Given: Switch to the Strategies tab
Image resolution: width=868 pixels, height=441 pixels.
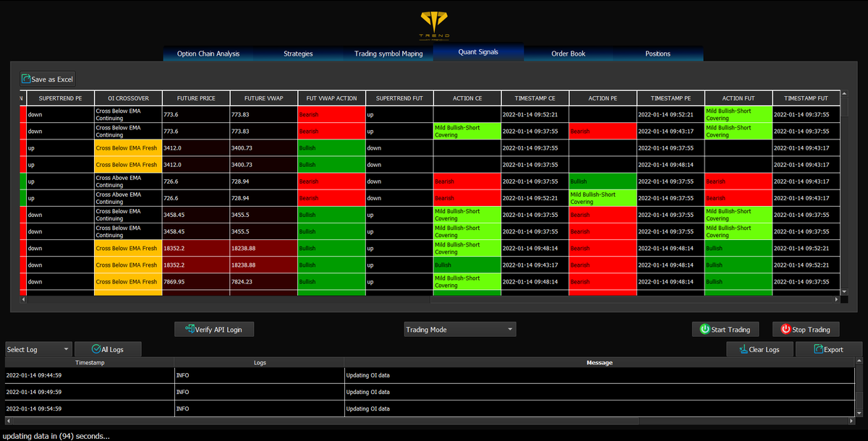Looking at the screenshot, I should tap(298, 53).
